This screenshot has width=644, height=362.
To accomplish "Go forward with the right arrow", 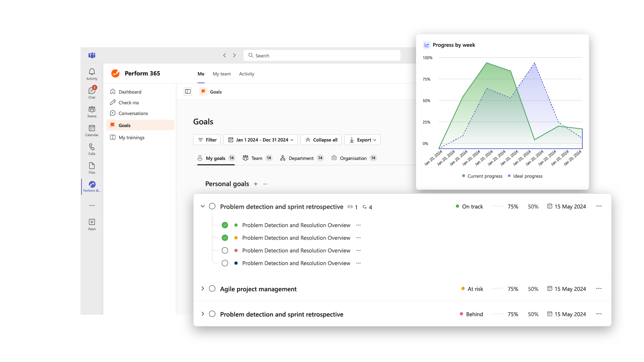I will pyautogui.click(x=234, y=55).
